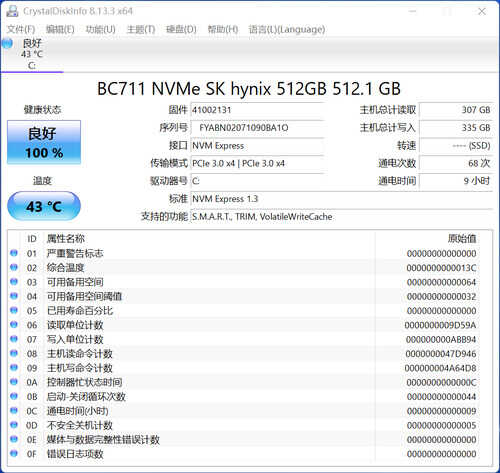The width and height of the screenshot is (500, 473).
Task: Click the status dot for attribute 07 写入单位计数
Action: 14,339
